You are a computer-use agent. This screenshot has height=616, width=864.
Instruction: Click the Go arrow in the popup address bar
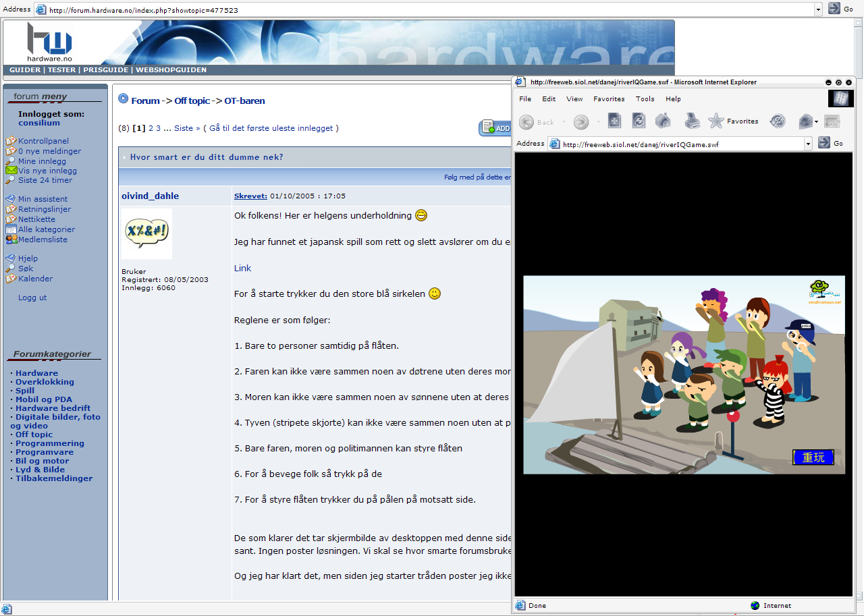click(824, 142)
